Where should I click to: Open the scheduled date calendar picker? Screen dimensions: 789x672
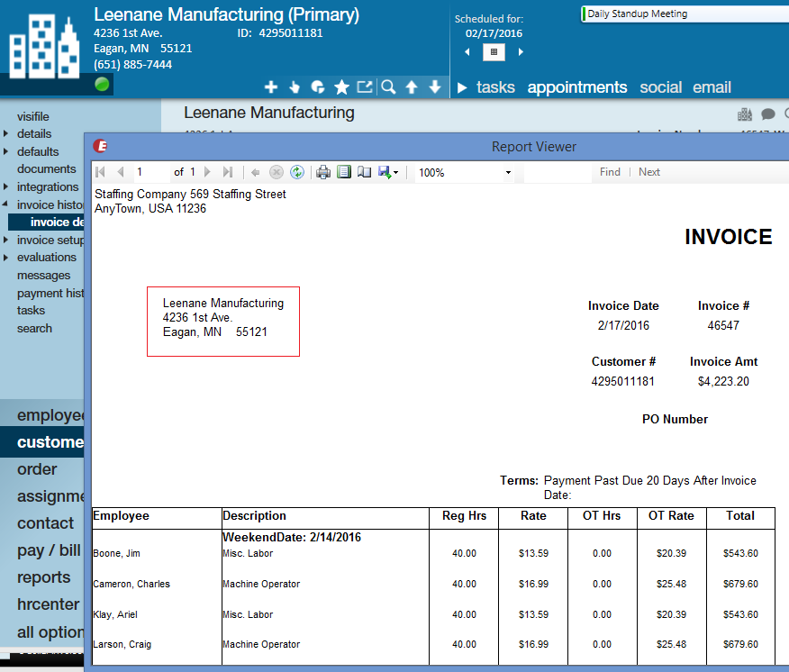(x=493, y=52)
